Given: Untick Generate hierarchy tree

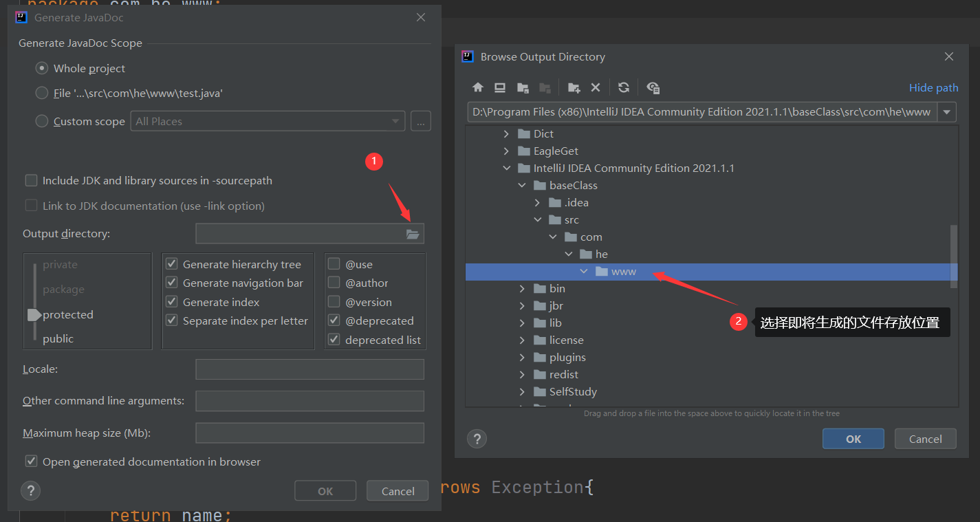Looking at the screenshot, I should (172, 264).
